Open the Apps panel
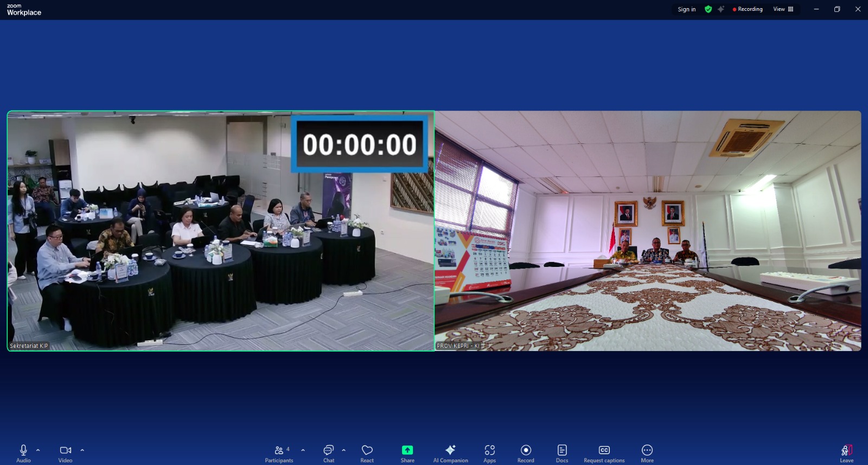This screenshot has height=465, width=868. [489, 453]
